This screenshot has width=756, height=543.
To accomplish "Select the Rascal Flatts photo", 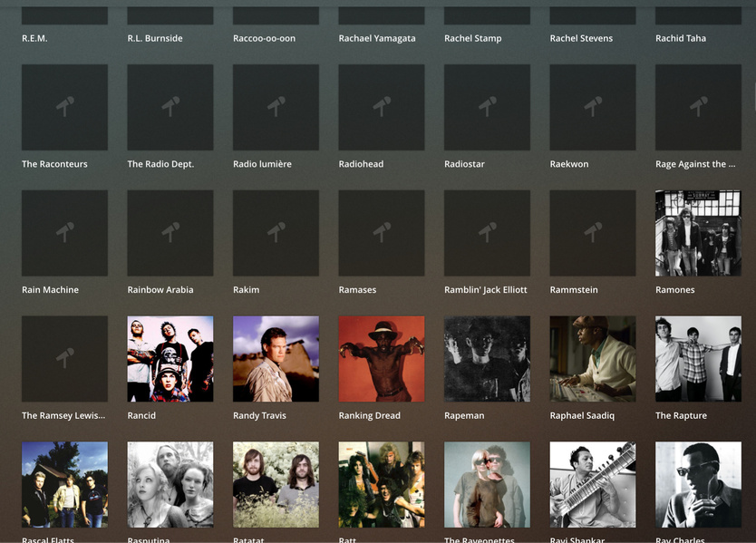I will 64,485.
